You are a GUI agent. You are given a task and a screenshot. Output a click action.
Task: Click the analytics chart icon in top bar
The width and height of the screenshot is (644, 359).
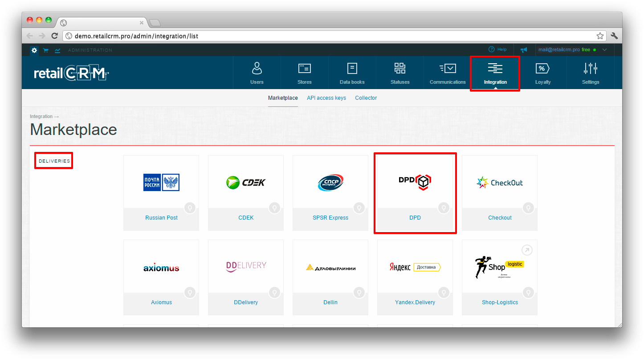tap(57, 50)
